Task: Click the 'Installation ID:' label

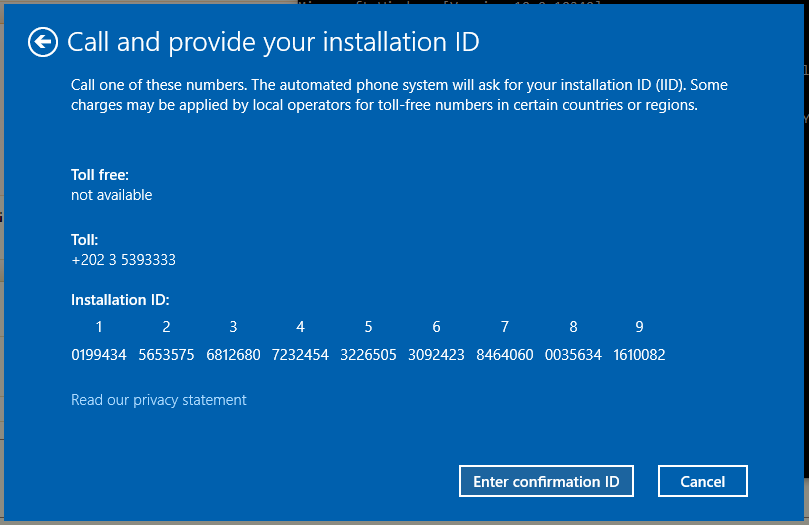Action: click(120, 300)
